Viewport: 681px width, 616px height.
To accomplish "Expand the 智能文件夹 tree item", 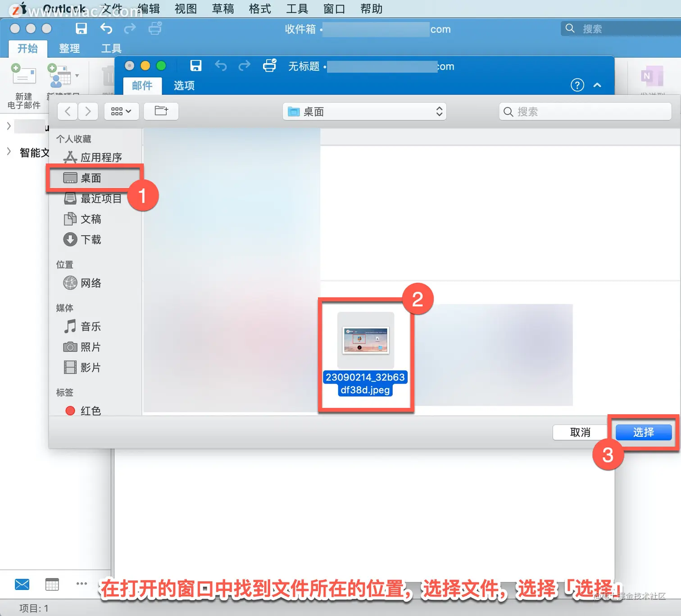I will click(9, 152).
